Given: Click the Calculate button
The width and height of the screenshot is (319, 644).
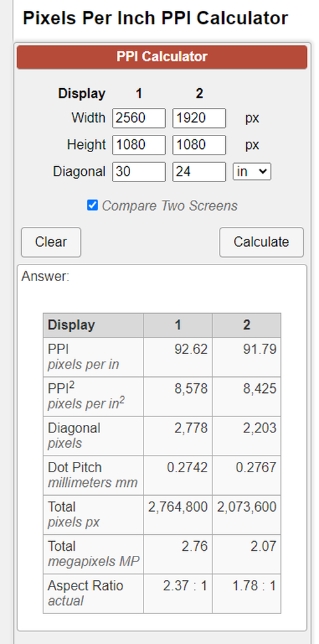Looking at the screenshot, I should pyautogui.click(x=262, y=242).
